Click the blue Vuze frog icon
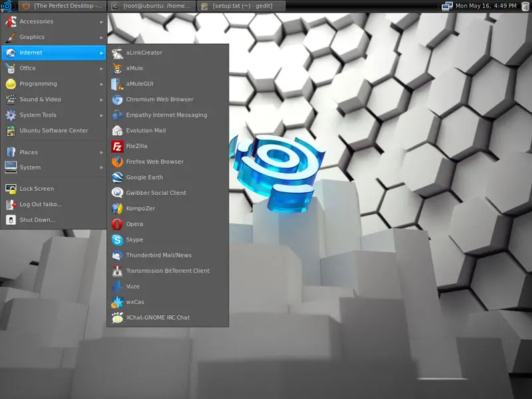The image size is (532, 399). [x=118, y=287]
